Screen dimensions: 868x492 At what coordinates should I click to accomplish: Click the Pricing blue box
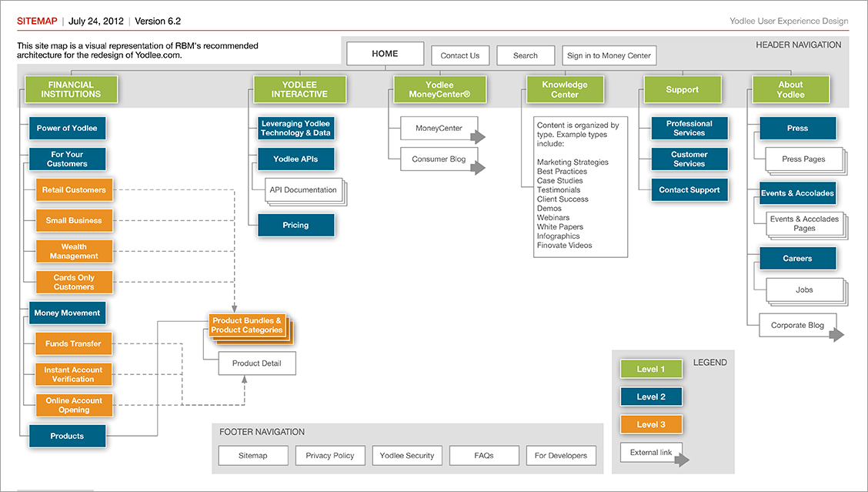(296, 226)
